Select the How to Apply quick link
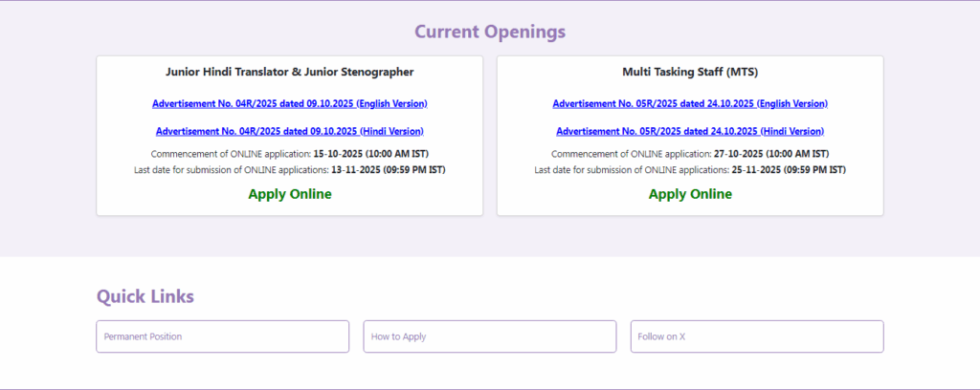The height and width of the screenshot is (390, 980). click(x=489, y=336)
